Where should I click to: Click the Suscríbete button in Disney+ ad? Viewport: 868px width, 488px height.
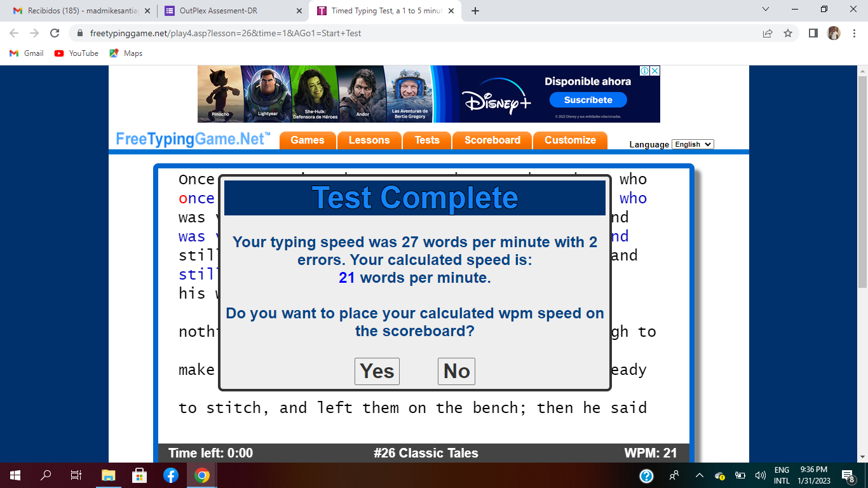[x=588, y=100]
